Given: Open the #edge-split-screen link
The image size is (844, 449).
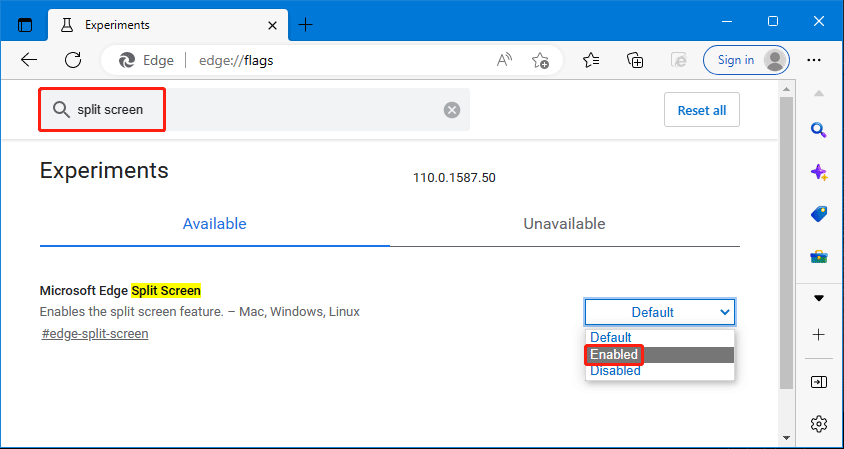Looking at the screenshot, I should tap(95, 334).
